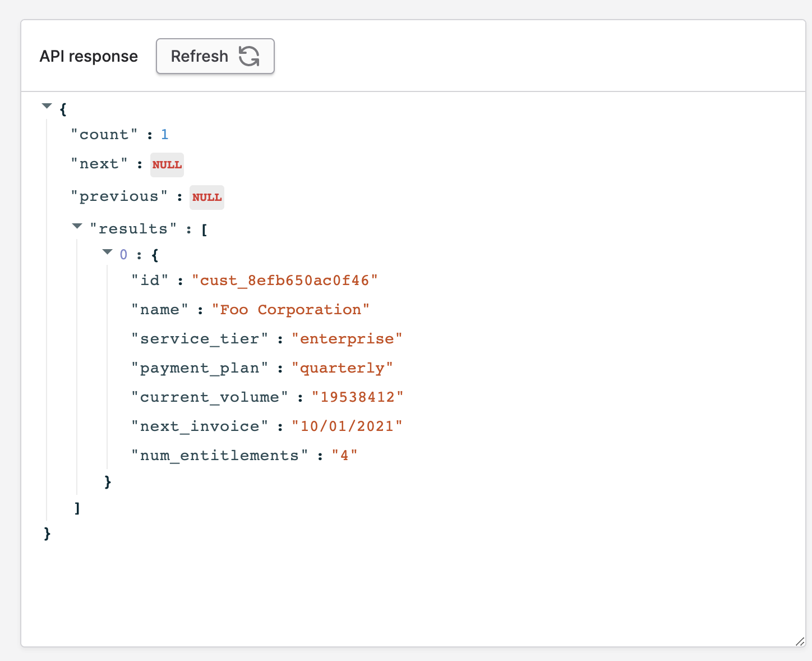Click the closing bracket of results array
Screen dimensions: 812x661
click(x=77, y=508)
